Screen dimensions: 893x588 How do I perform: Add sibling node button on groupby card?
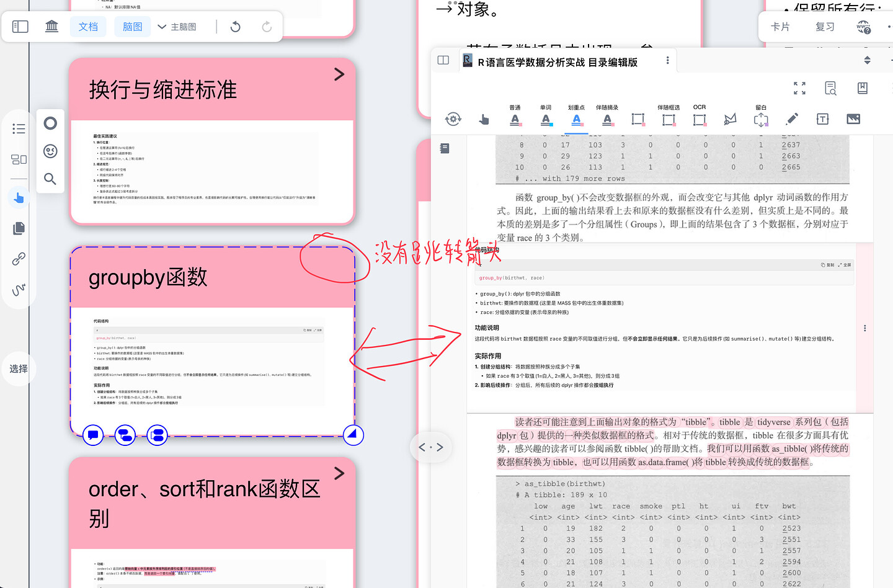click(x=158, y=435)
